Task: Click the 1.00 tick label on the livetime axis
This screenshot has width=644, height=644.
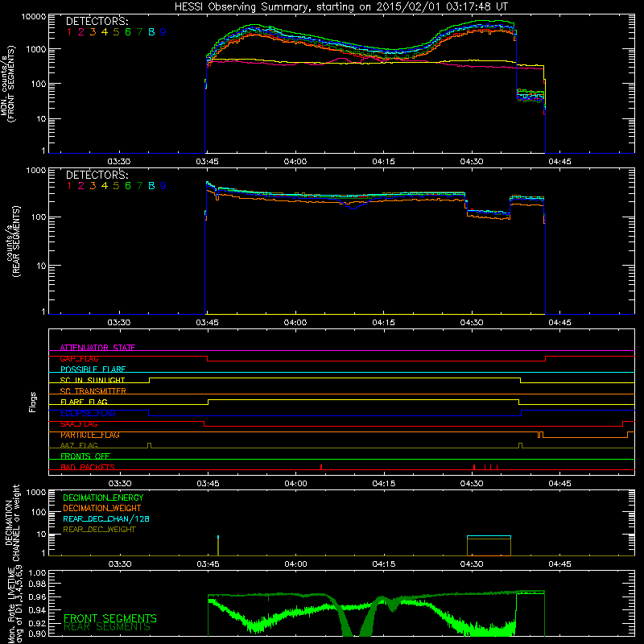Action: pos(38,573)
